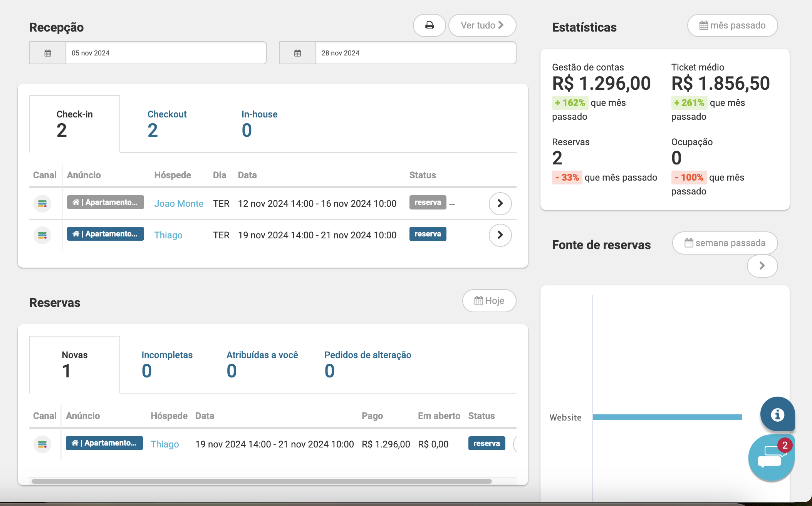Click the Website bar in the chart
The image size is (812, 506).
click(x=667, y=417)
